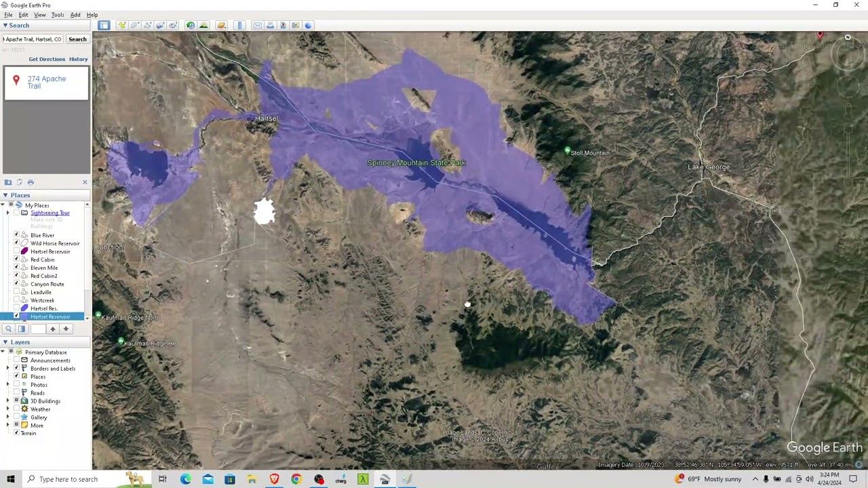The height and width of the screenshot is (488, 868).
Task: Uncheck the Wild Horse Reservoir checkbox
Action: point(16,243)
